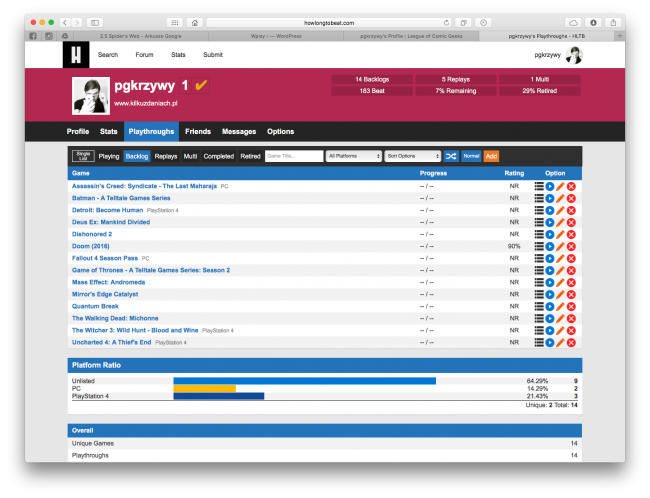
Task: Click the Unlisted platform ratio bar
Action: pos(305,381)
